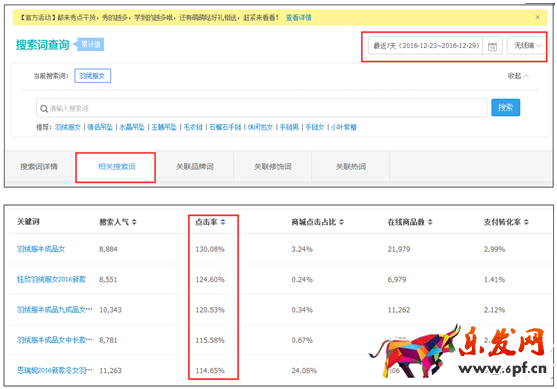557x389 pixels.
Task: Sort table by 在线商品数 column arrows
Action: (430, 222)
